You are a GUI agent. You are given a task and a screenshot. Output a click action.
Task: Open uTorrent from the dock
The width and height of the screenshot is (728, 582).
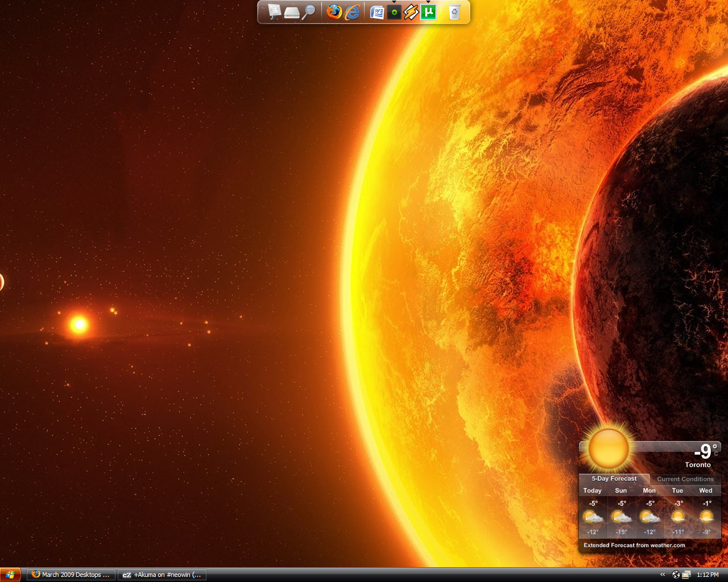[428, 12]
